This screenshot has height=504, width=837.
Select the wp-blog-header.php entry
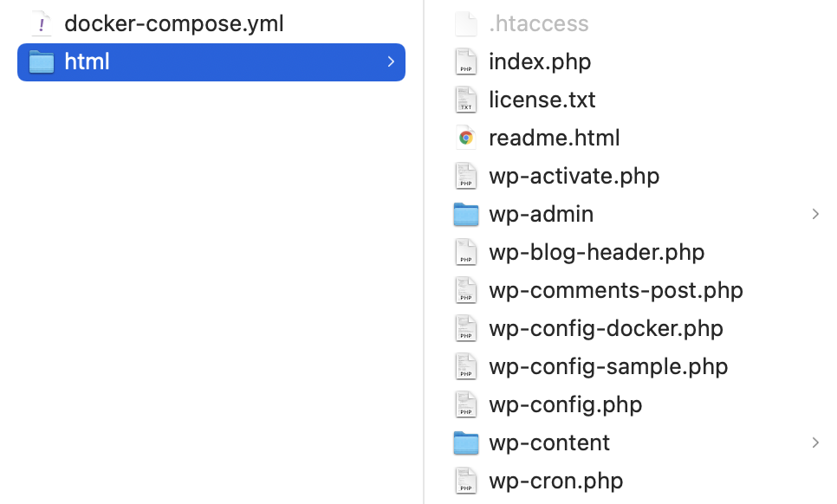click(637, 252)
